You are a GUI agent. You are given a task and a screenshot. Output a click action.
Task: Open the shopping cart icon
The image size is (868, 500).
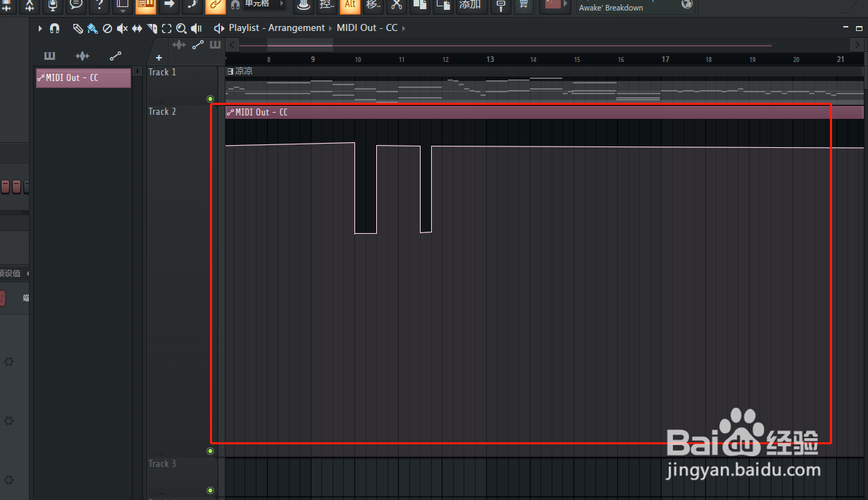(523, 6)
